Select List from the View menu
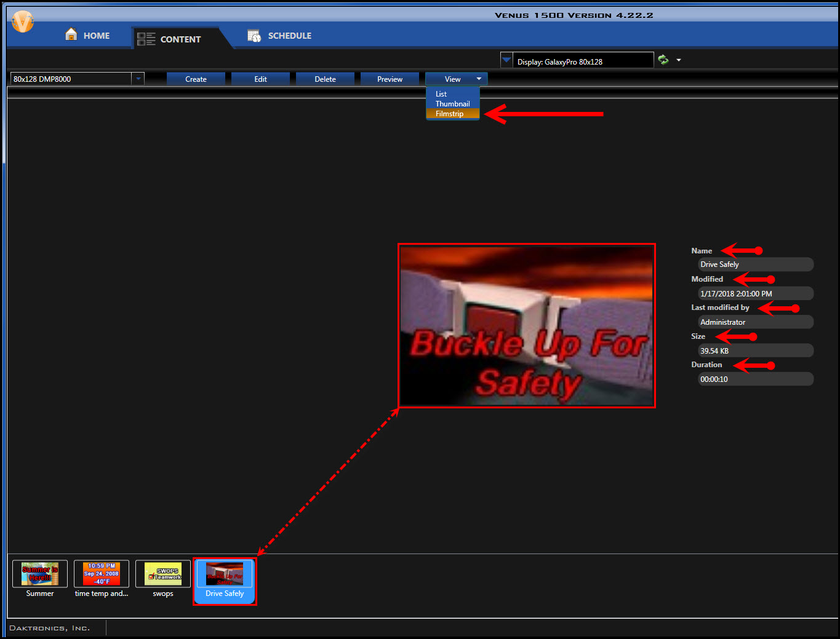The image size is (840, 639). [441, 93]
